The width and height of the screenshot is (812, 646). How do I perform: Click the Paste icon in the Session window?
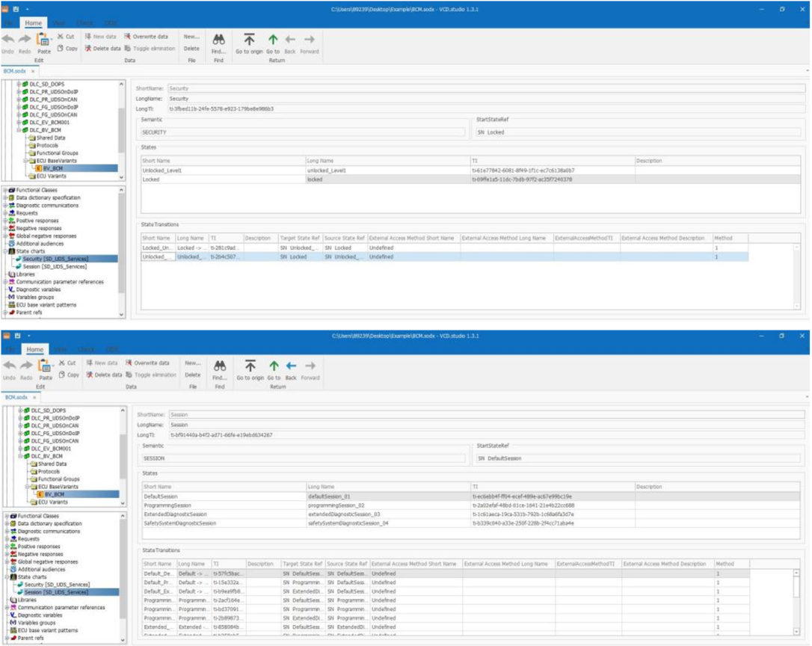coord(45,366)
